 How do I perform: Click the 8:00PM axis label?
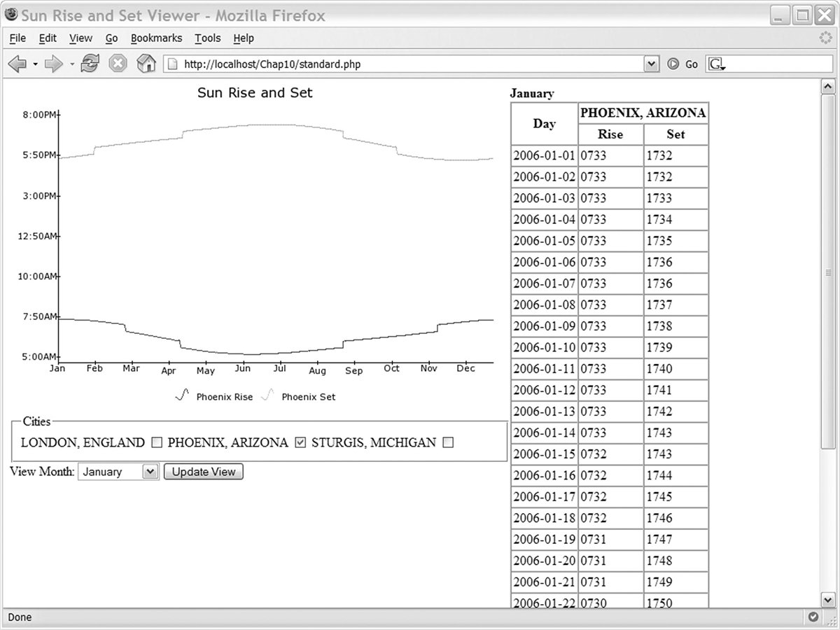click(39, 114)
